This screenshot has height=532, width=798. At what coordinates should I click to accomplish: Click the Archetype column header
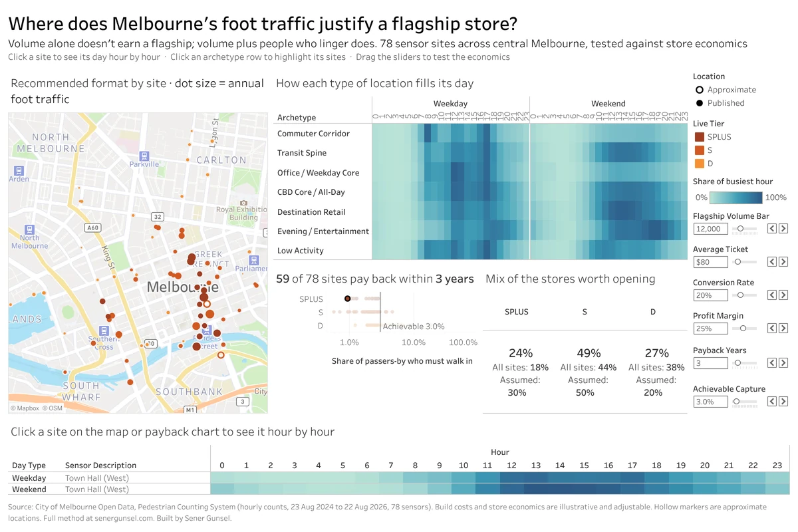click(297, 118)
